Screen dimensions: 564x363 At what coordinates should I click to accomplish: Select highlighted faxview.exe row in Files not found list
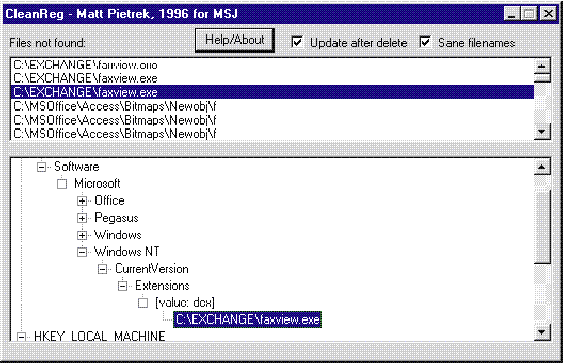272,92
